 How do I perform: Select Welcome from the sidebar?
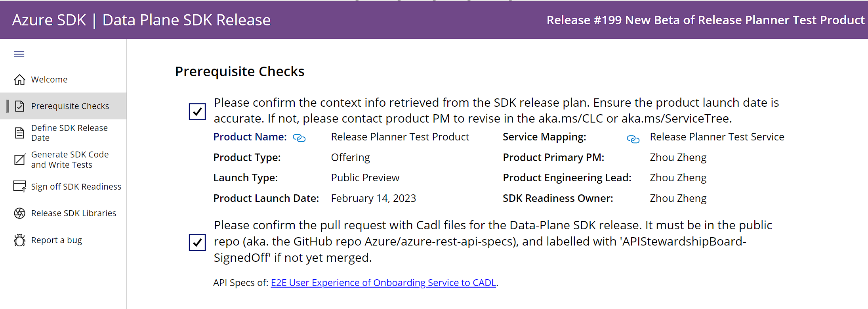(49, 79)
